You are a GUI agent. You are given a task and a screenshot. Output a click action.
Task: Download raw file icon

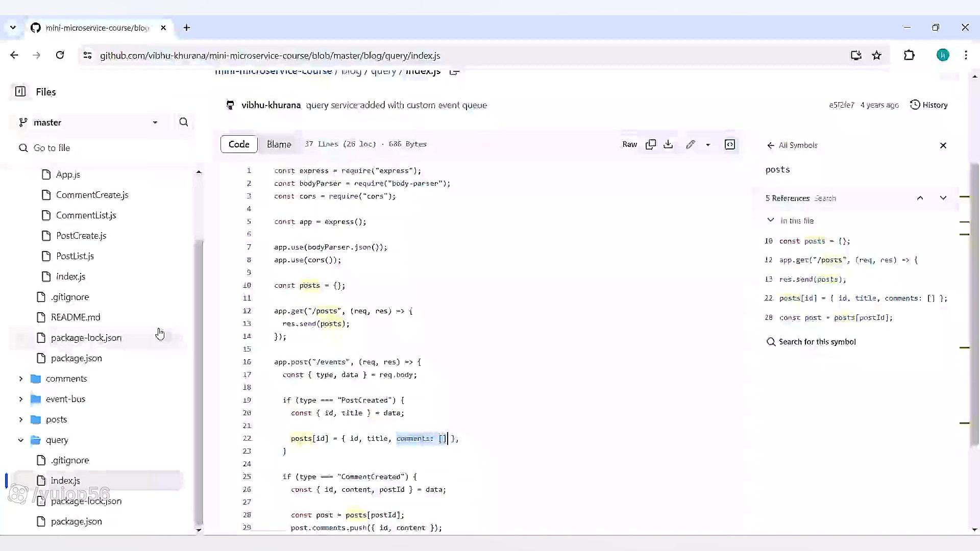[668, 144]
